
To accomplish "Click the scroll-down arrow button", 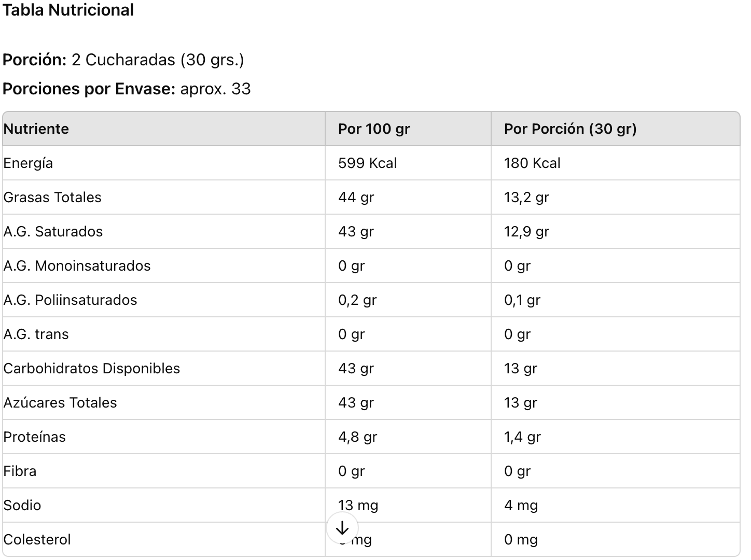I will pos(342,528).
